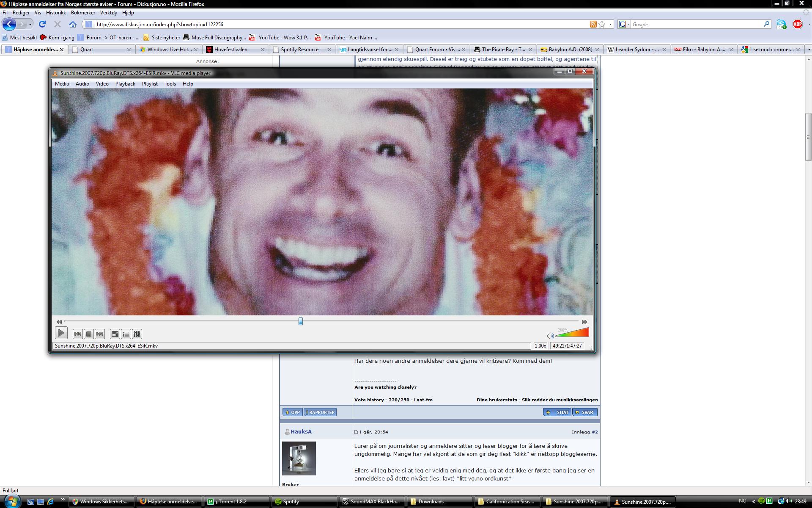Click RSS feed icon in address bar

coord(593,24)
